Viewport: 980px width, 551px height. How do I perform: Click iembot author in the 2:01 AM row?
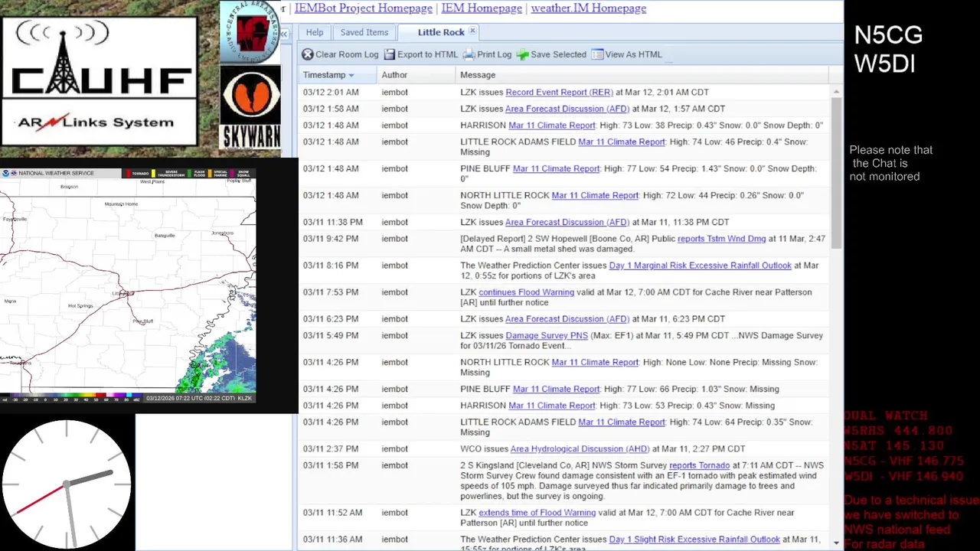tap(394, 92)
